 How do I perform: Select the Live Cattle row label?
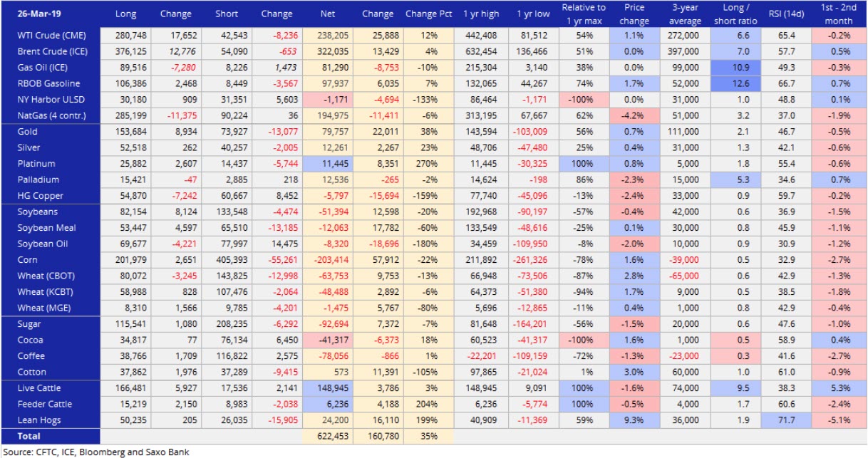pos(39,387)
